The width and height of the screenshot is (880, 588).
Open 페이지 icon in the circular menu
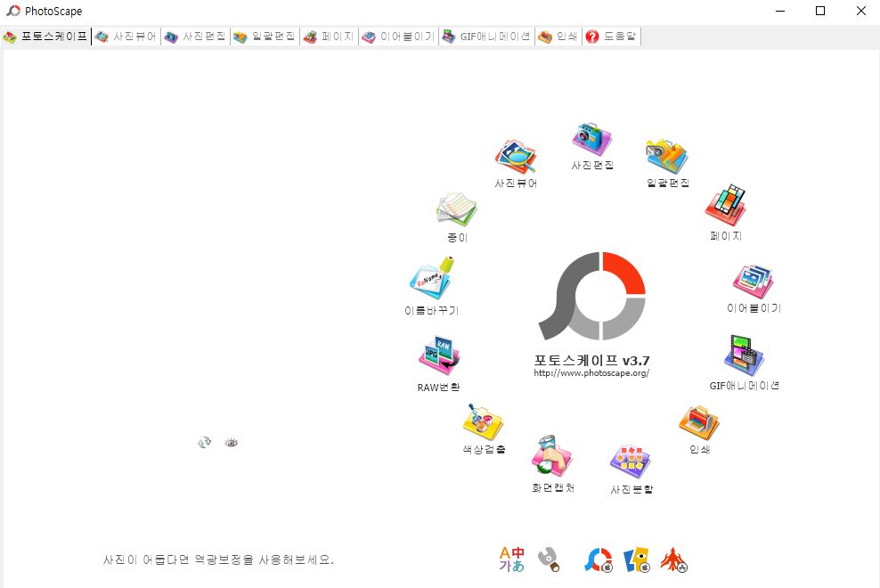[x=726, y=206]
